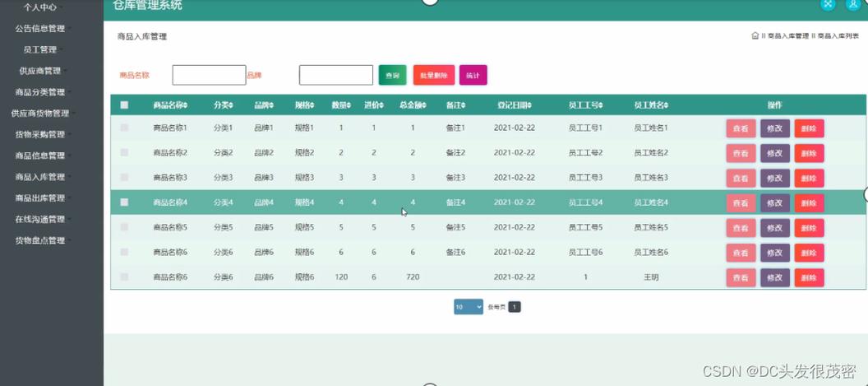This screenshot has width=868, height=386.
Task: Click 商品入库管理 breadcrumb link
Action: 788,36
